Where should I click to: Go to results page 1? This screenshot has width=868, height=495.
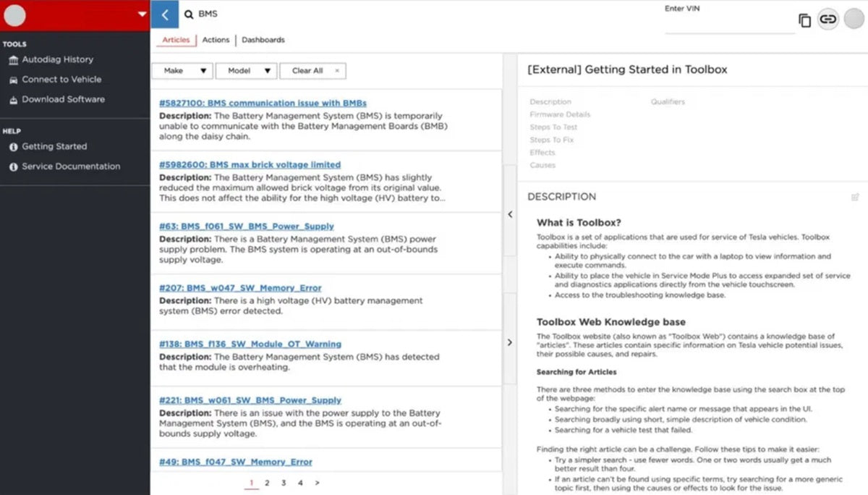(x=251, y=483)
